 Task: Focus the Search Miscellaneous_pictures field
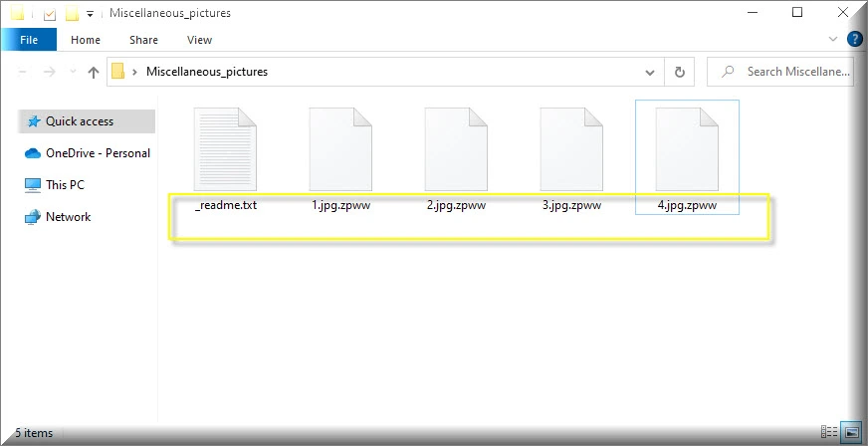coord(780,72)
